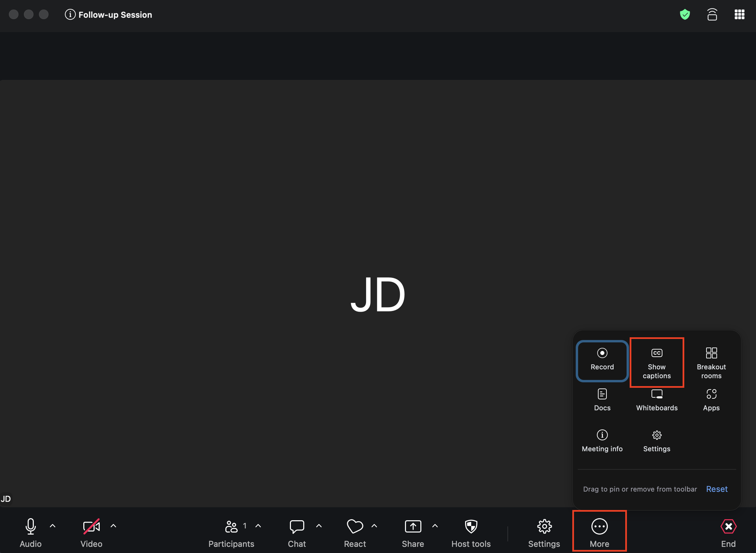Click the JD avatar tile
Viewport: 756px width, 553px height.
tap(378, 294)
